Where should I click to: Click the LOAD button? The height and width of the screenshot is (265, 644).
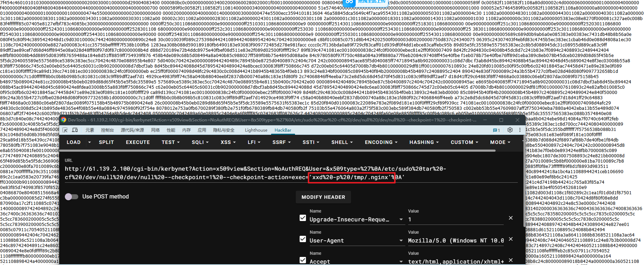(74, 142)
